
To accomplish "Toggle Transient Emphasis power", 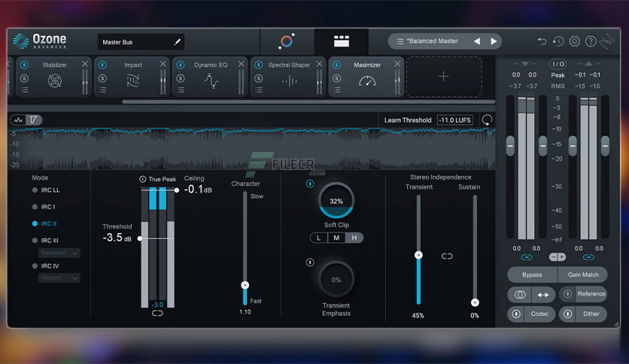I will tap(310, 262).
